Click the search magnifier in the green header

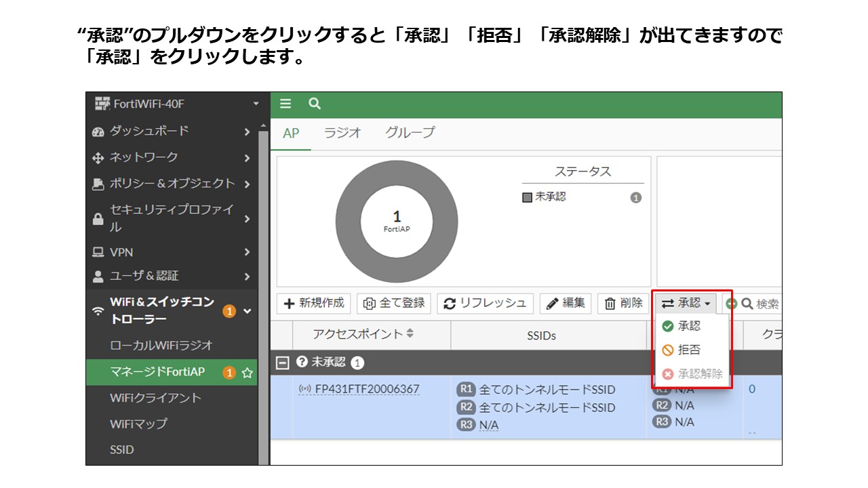[x=314, y=104]
